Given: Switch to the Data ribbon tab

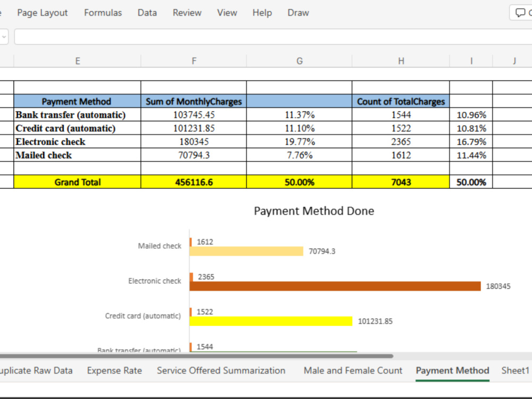Looking at the screenshot, I should pyautogui.click(x=147, y=13).
